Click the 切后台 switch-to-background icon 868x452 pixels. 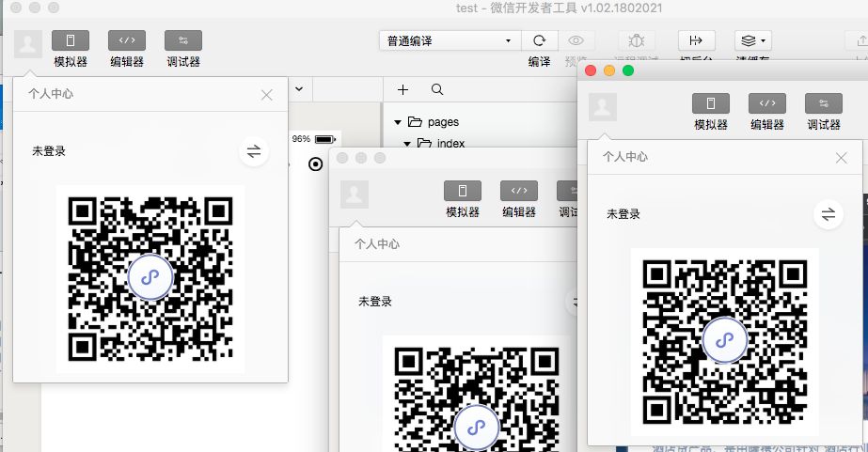(x=697, y=40)
